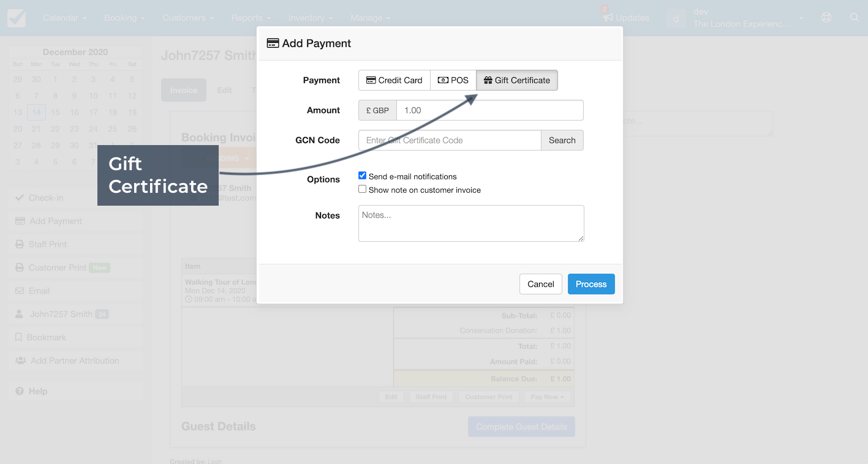
Task: Click the Amount field showing 1.00
Action: pyautogui.click(x=490, y=110)
